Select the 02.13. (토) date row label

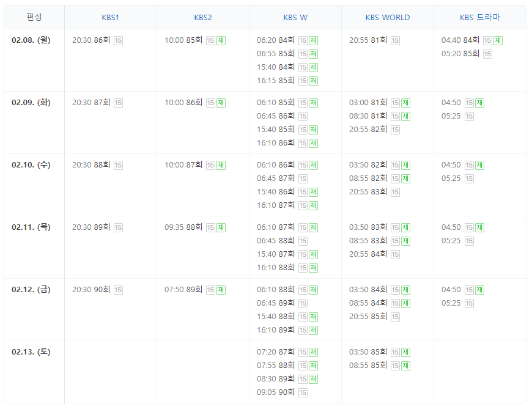click(31, 352)
